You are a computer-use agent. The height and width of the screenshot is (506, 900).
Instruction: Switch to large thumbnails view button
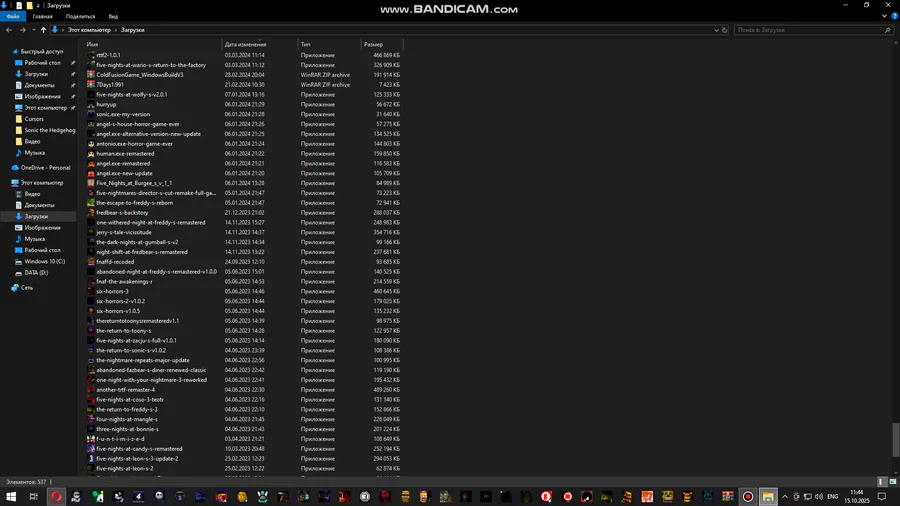click(x=893, y=482)
